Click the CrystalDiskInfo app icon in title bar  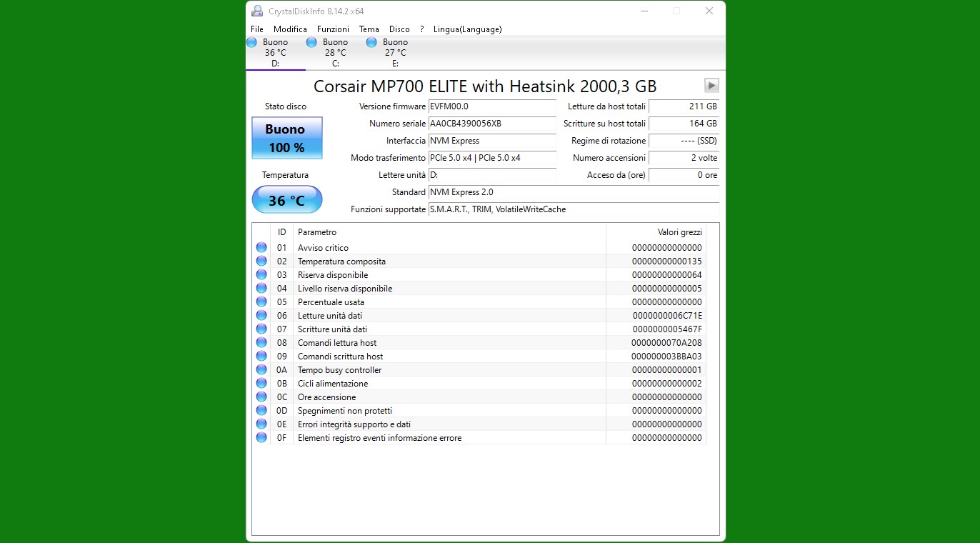point(257,11)
